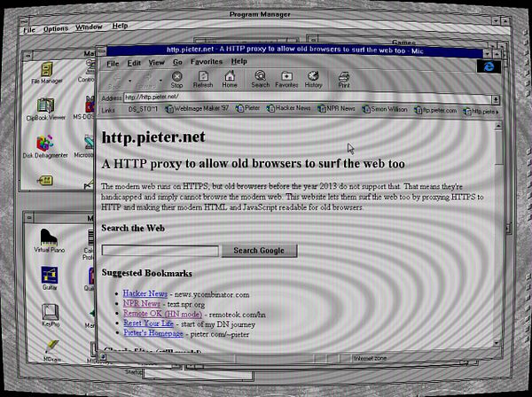Open NPR News shortcut in Links bar
The width and height of the screenshot is (532, 397).
(x=337, y=108)
